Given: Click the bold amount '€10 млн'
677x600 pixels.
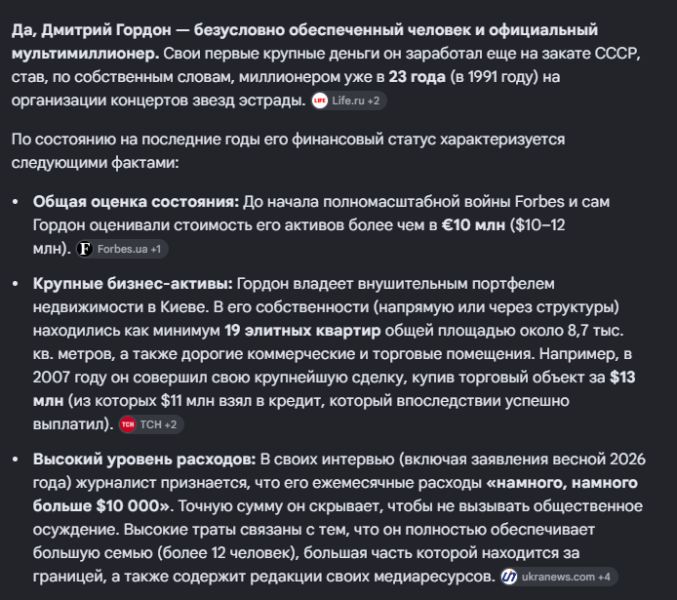Looking at the screenshot, I should pyautogui.click(x=473, y=225).
